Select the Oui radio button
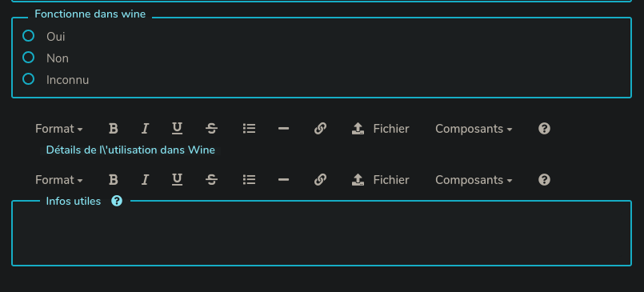This screenshot has height=292, width=644. pos(28,36)
